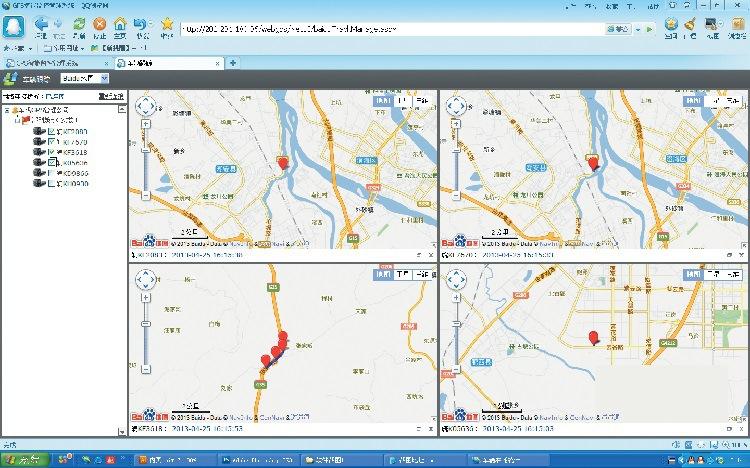
Task: Toggle the fourth vehicle checkbox in the tree
Action: (x=52, y=163)
